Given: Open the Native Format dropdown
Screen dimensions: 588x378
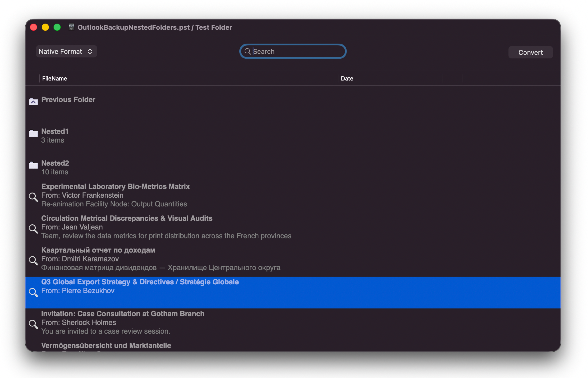Looking at the screenshot, I should 66,52.
